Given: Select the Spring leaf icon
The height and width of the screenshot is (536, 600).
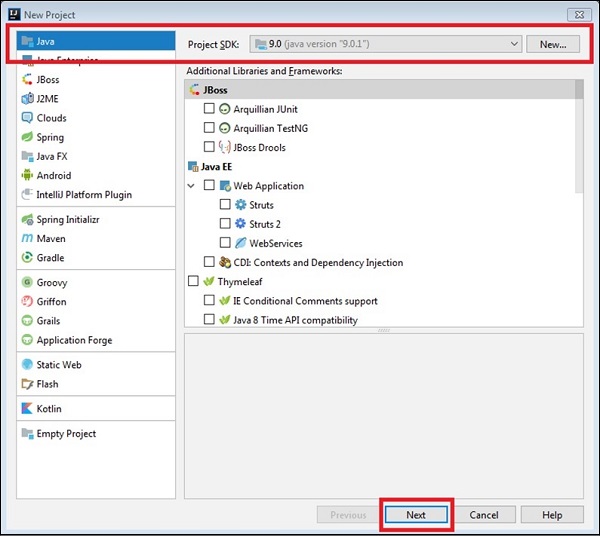Looking at the screenshot, I should (x=27, y=138).
